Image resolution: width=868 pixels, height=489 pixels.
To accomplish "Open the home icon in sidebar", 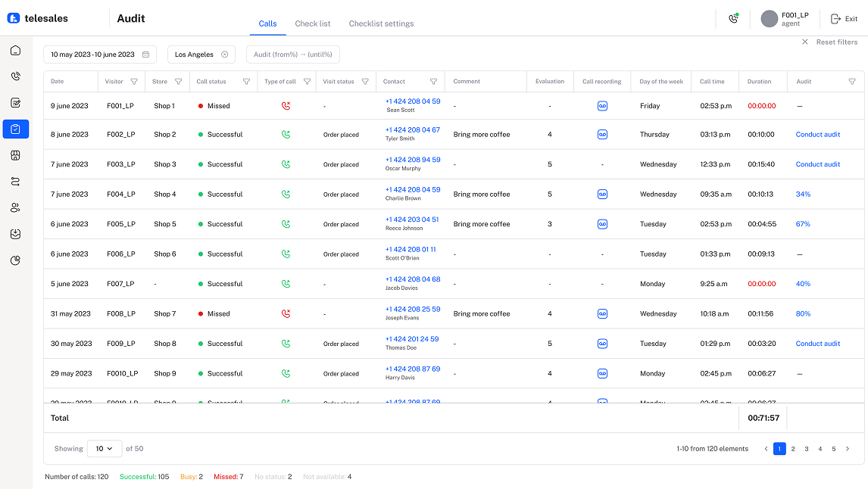I will pyautogui.click(x=16, y=51).
